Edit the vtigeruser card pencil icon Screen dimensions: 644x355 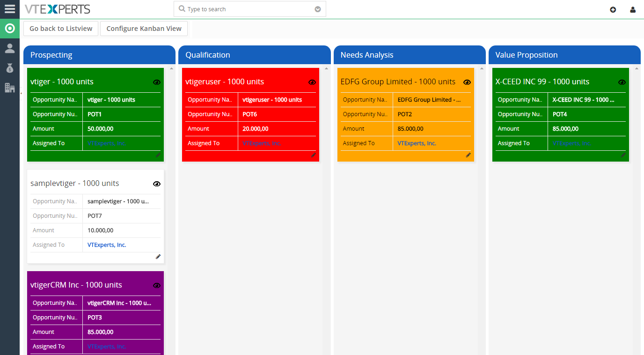314,155
